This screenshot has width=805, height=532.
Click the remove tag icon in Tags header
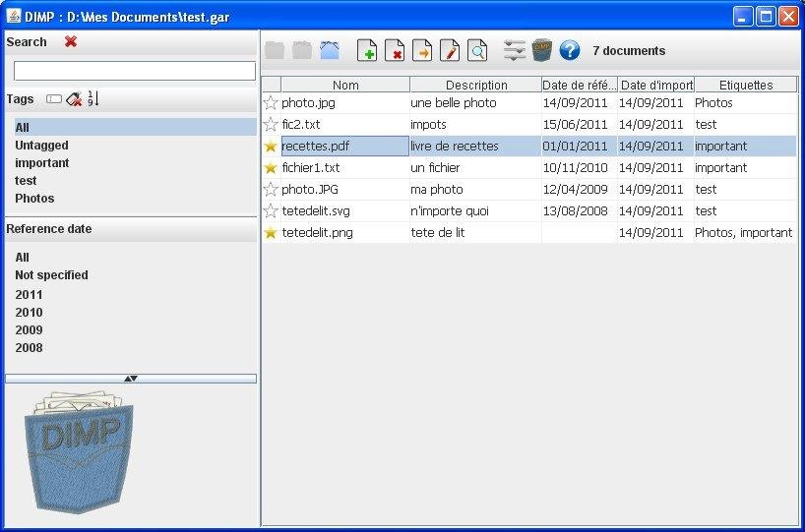pyautogui.click(x=74, y=98)
